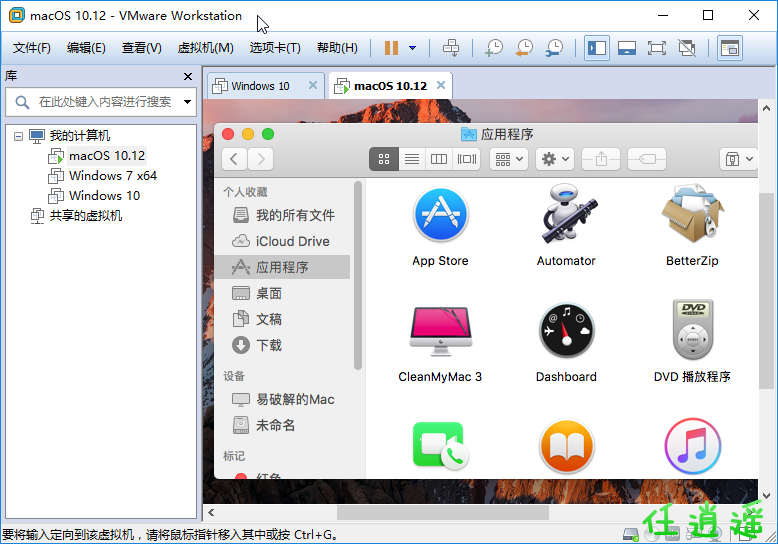Switch Finder to column view
This screenshot has height=544, width=778.
(x=439, y=159)
